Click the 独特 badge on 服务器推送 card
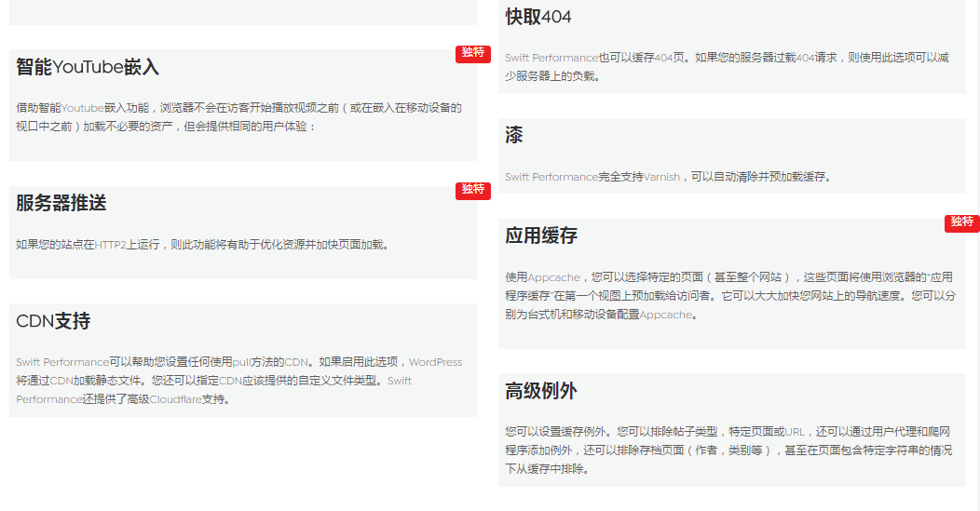980x511 pixels. 472,190
